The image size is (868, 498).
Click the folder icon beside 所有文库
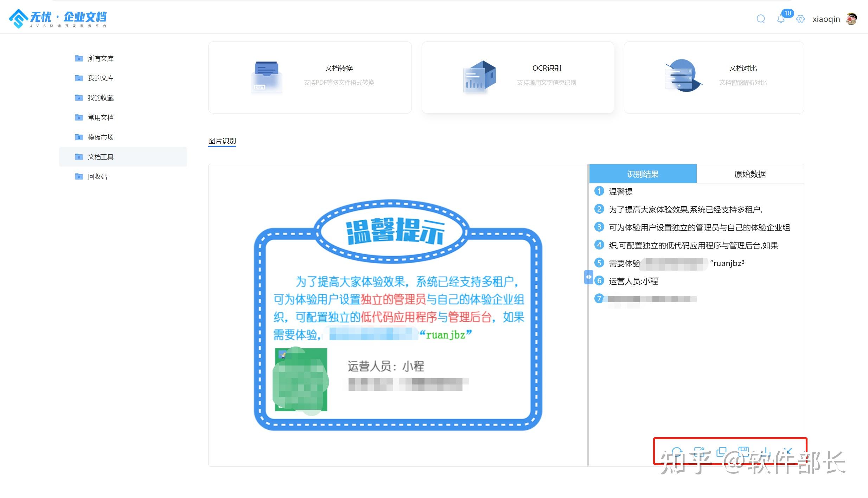(79, 58)
